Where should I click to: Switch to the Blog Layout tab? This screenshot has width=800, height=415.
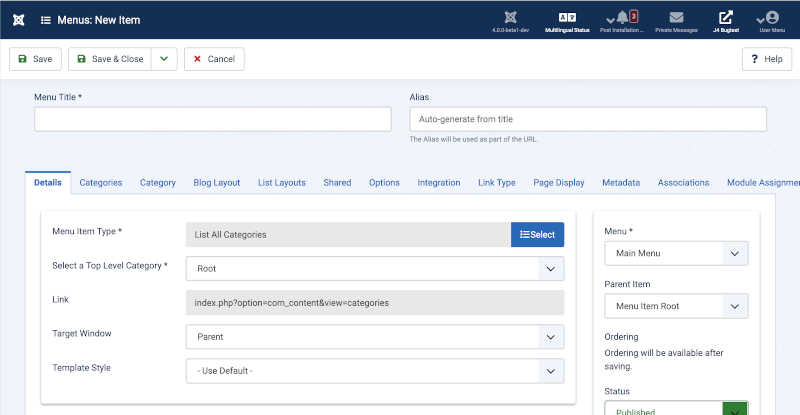click(x=217, y=183)
